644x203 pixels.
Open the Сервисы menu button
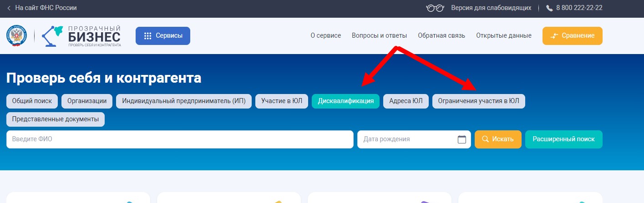tap(163, 36)
